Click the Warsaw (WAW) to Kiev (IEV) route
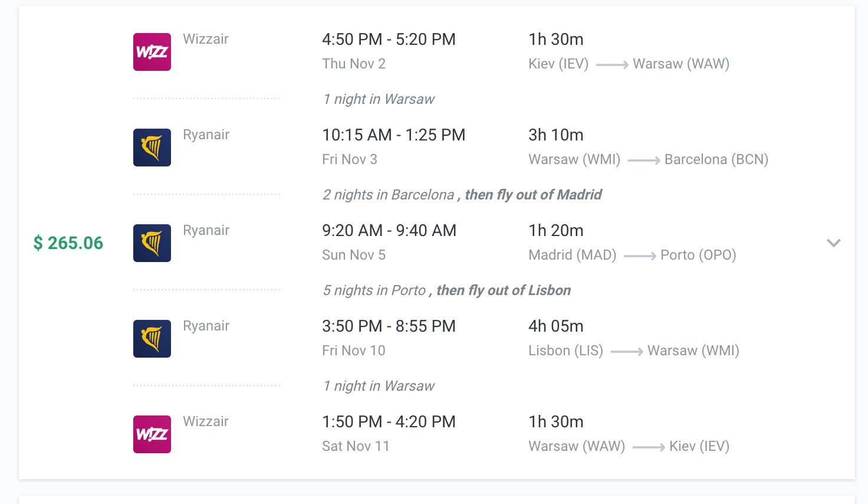This screenshot has width=868, height=504. point(629,446)
